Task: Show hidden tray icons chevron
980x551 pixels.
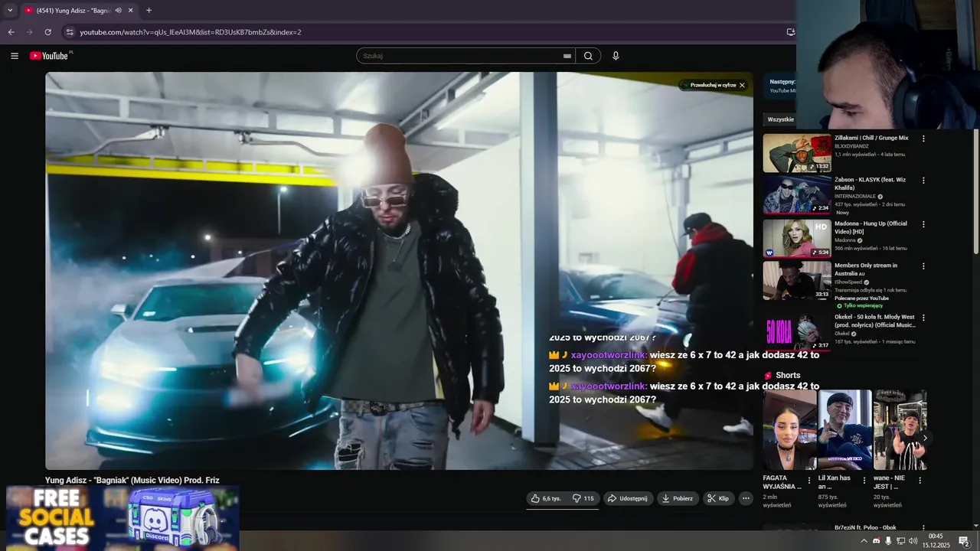Action: (x=864, y=541)
